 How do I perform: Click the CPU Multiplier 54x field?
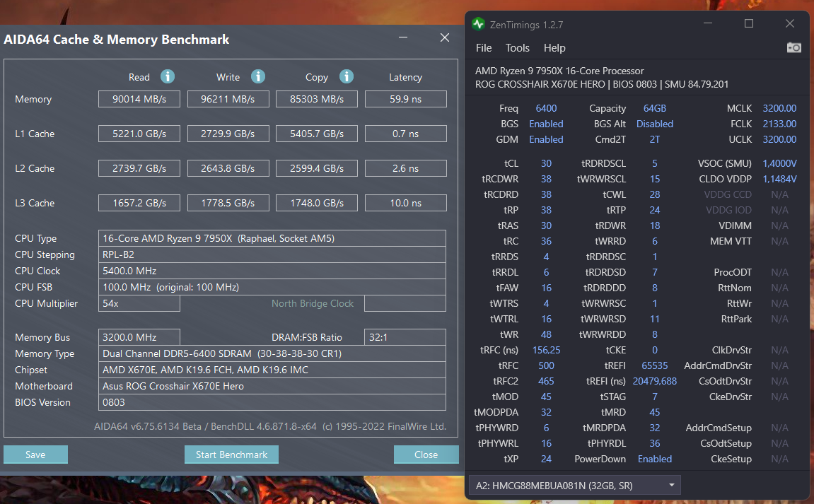point(139,303)
